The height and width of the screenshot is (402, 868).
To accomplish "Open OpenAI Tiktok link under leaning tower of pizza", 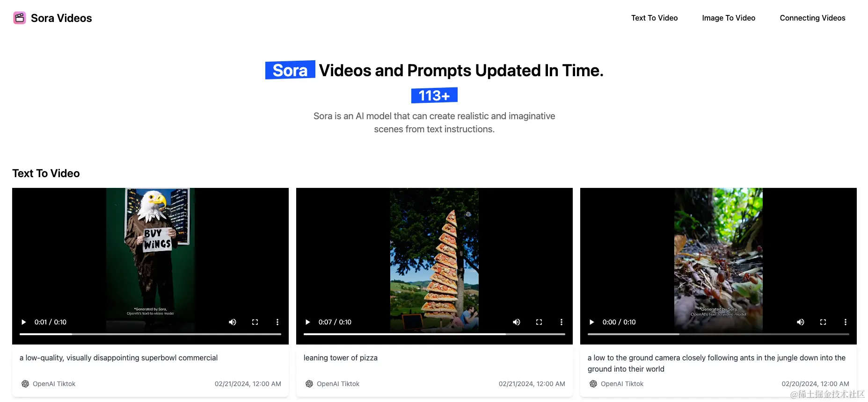I will point(338,384).
